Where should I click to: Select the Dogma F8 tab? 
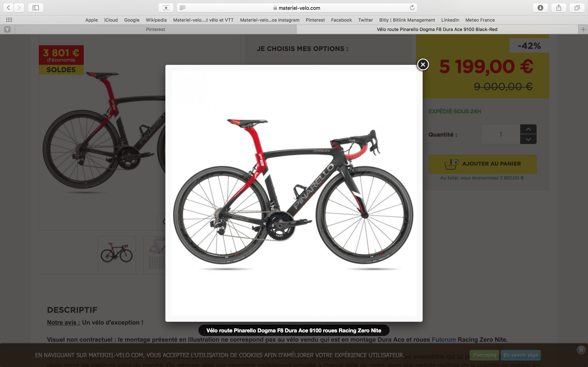437,29
